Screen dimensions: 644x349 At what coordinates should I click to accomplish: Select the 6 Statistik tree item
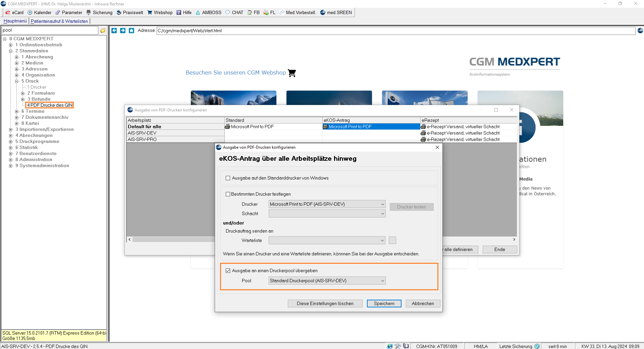(x=26, y=147)
